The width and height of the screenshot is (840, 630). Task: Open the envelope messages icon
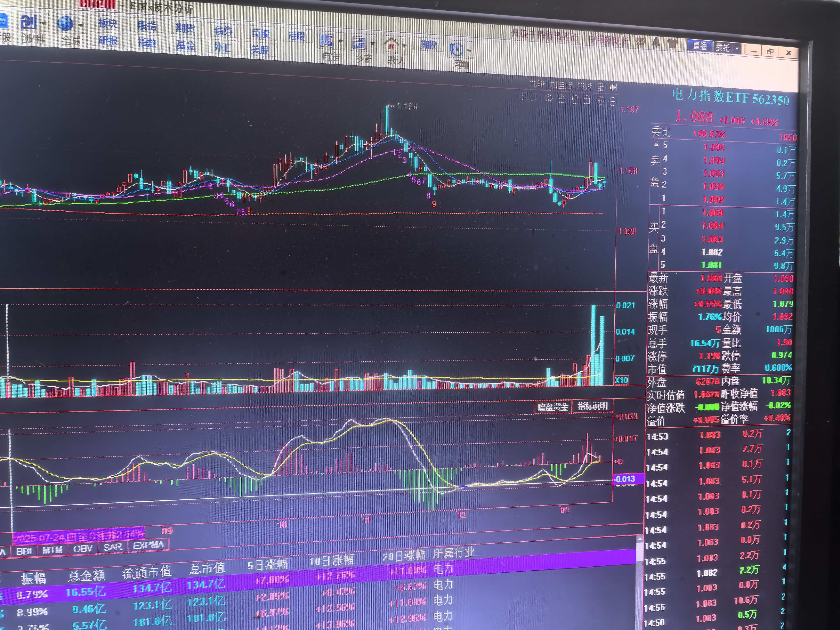(640, 41)
